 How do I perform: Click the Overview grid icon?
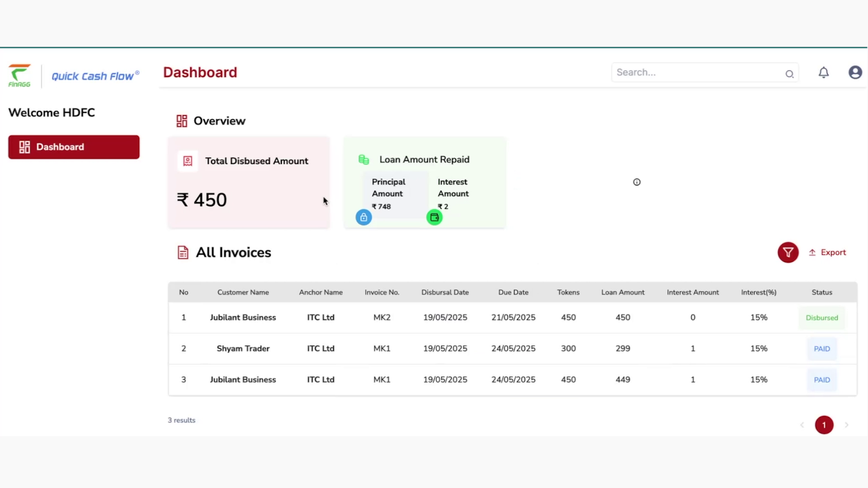[x=181, y=121]
